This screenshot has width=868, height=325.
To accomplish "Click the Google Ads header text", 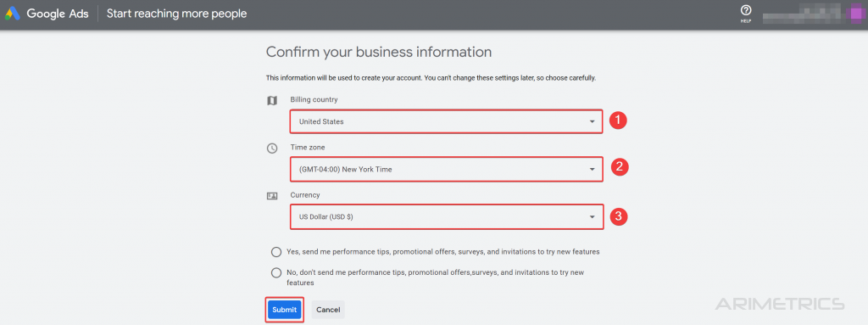I will tap(58, 14).
